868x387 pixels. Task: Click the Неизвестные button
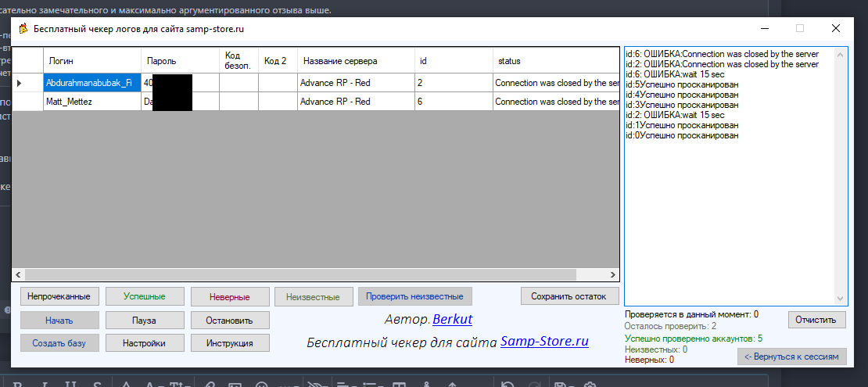[x=314, y=297]
